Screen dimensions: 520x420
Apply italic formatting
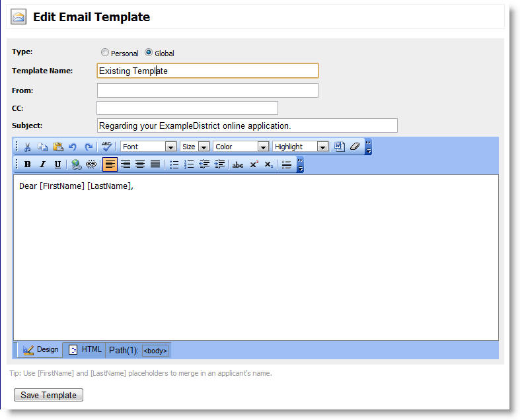pyautogui.click(x=42, y=164)
